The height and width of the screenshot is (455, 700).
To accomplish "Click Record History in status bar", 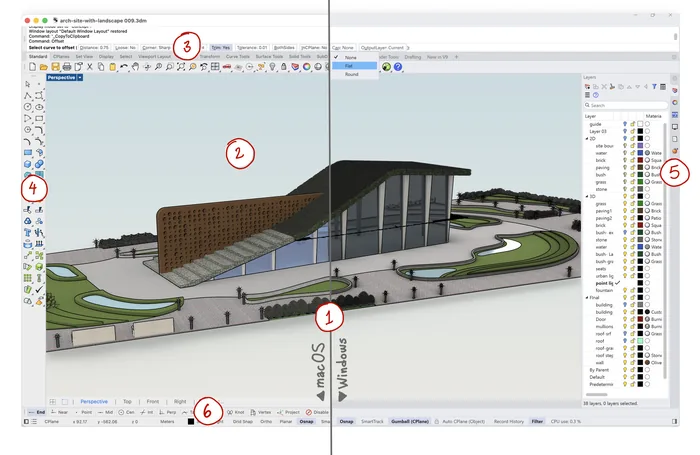I will click(508, 422).
